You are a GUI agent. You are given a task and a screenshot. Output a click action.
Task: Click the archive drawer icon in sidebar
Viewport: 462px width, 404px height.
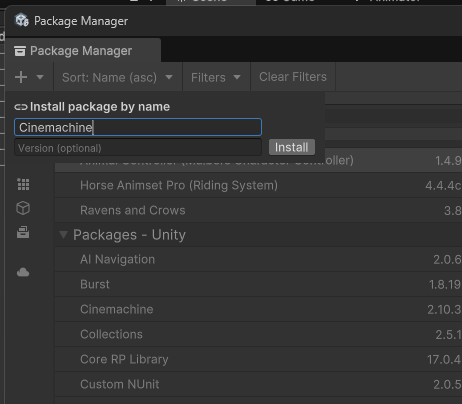click(x=23, y=232)
